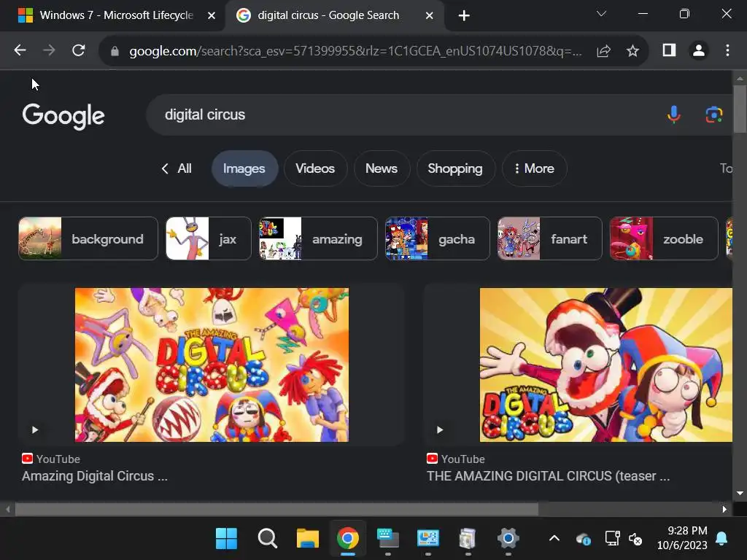Switch to Shopping results
747x560 pixels.
[x=455, y=168]
